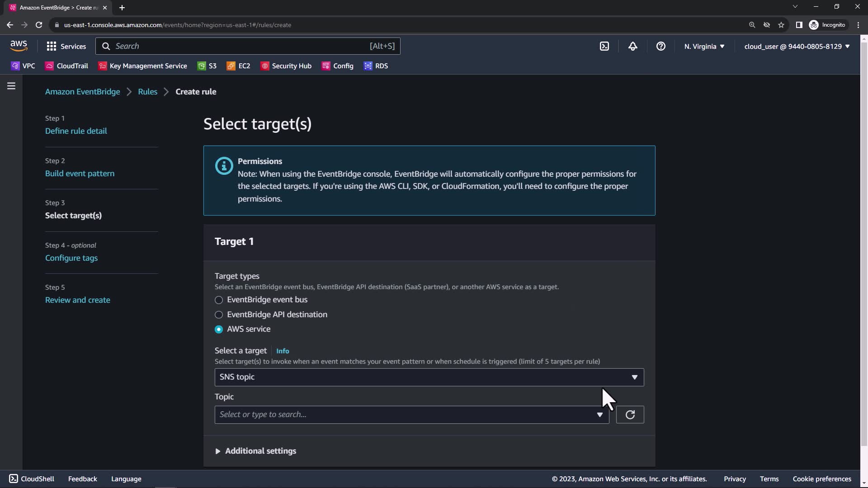Open Key Management Service favorites shortcut
Screen dimensions: 868x488
click(142, 66)
